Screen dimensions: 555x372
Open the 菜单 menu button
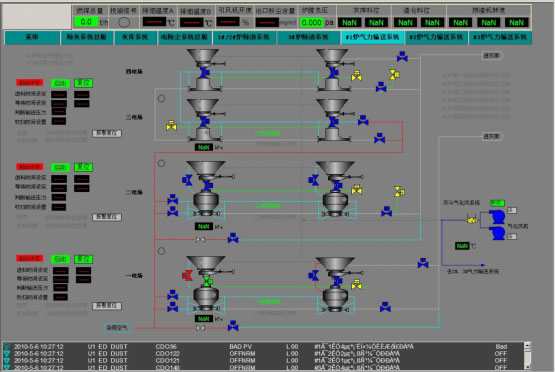[x=32, y=37]
